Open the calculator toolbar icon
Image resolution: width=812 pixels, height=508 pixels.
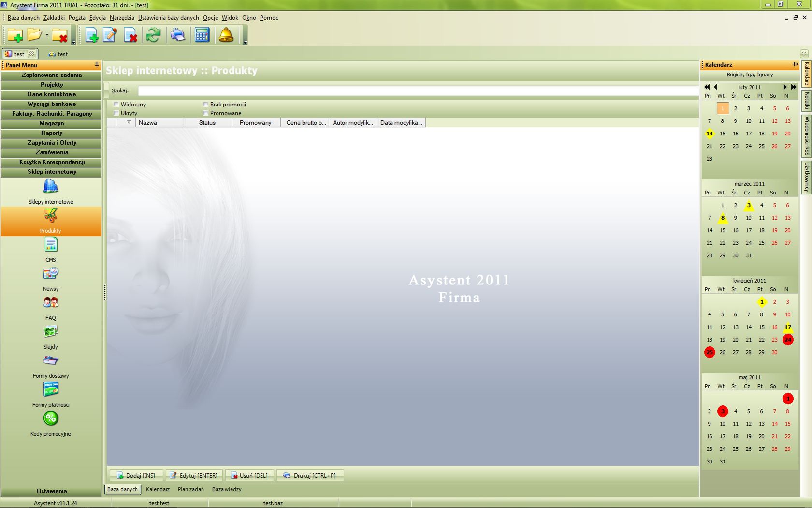click(202, 35)
